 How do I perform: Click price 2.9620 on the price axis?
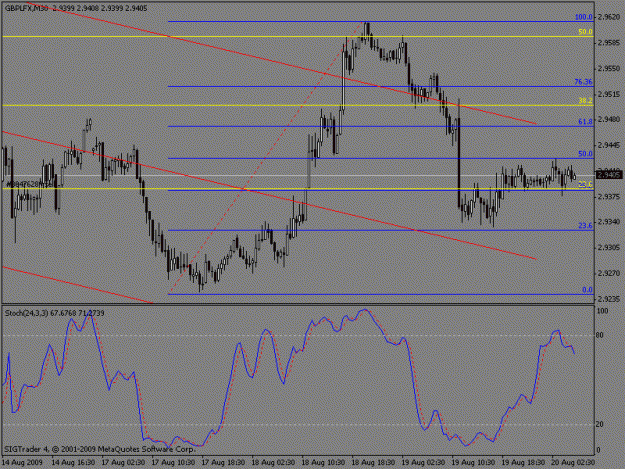(x=609, y=17)
